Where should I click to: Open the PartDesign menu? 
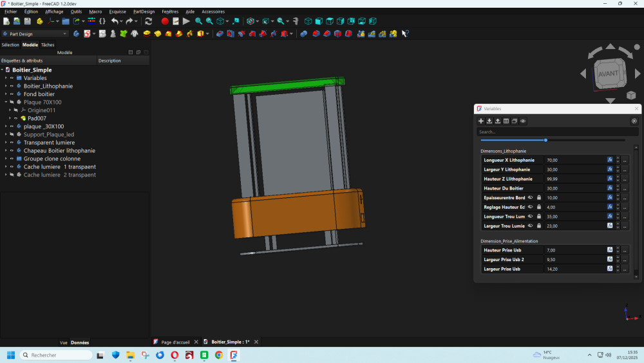point(144,12)
